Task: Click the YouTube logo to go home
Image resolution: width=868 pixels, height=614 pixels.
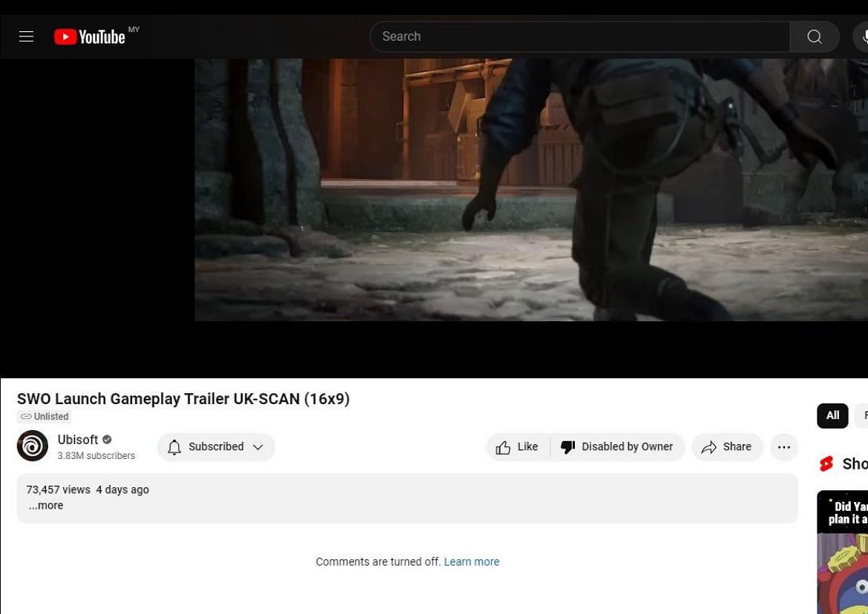Action: click(x=90, y=36)
